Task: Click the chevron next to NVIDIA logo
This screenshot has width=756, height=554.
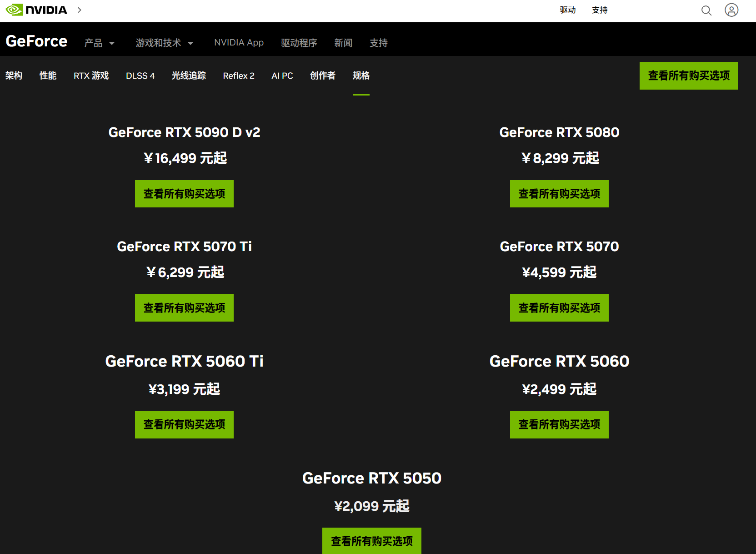Action: (80, 10)
